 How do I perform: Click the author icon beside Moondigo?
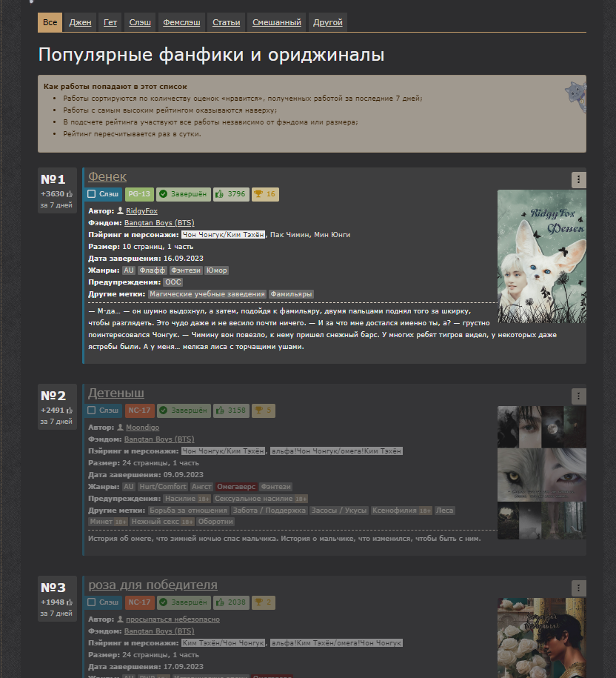pos(121,427)
